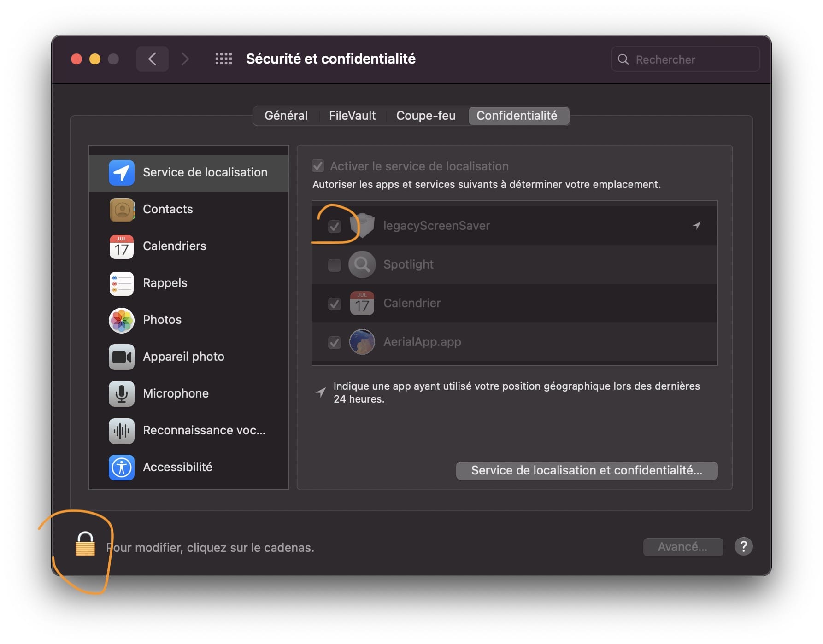Select the AerialApp.app row name
This screenshot has width=823, height=644.
pyautogui.click(x=423, y=342)
